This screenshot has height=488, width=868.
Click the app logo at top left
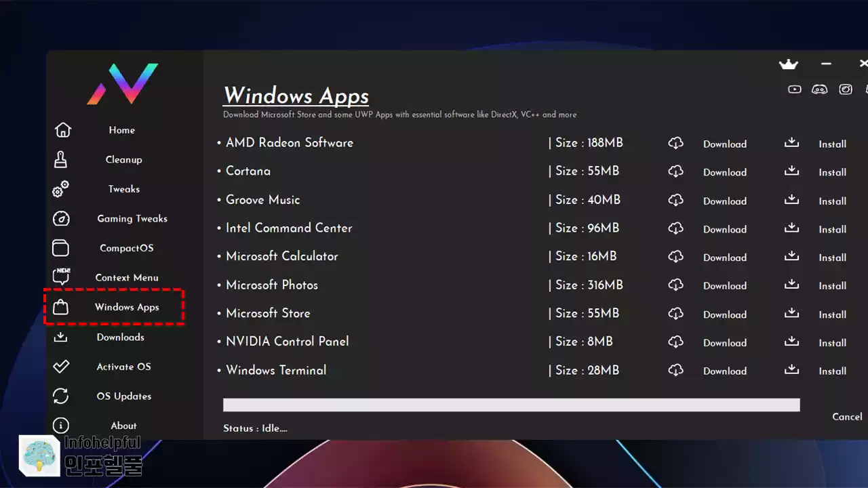123,83
